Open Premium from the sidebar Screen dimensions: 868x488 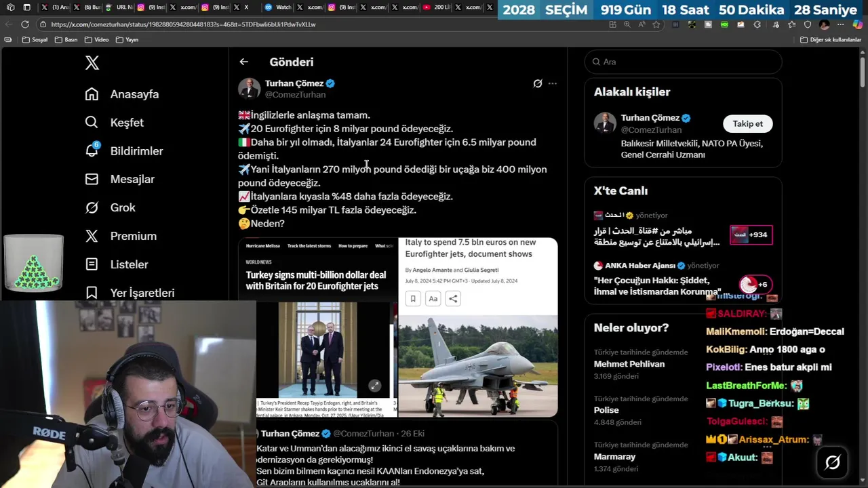(121, 237)
